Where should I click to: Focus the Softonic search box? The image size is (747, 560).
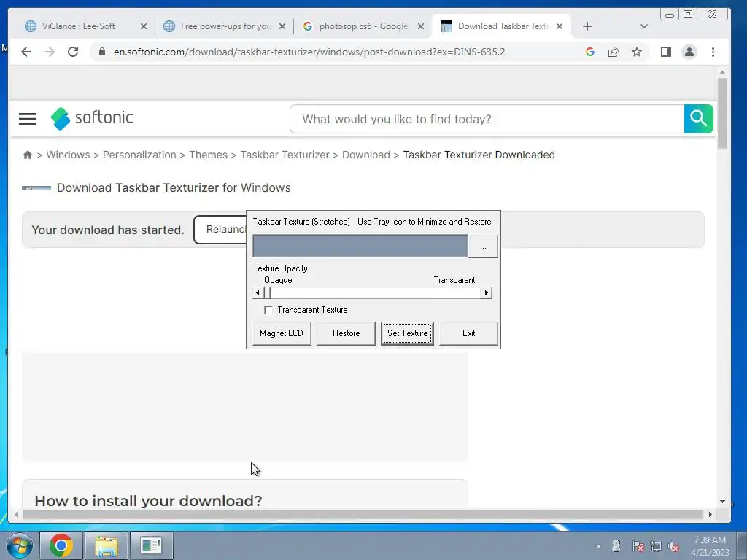(x=487, y=119)
